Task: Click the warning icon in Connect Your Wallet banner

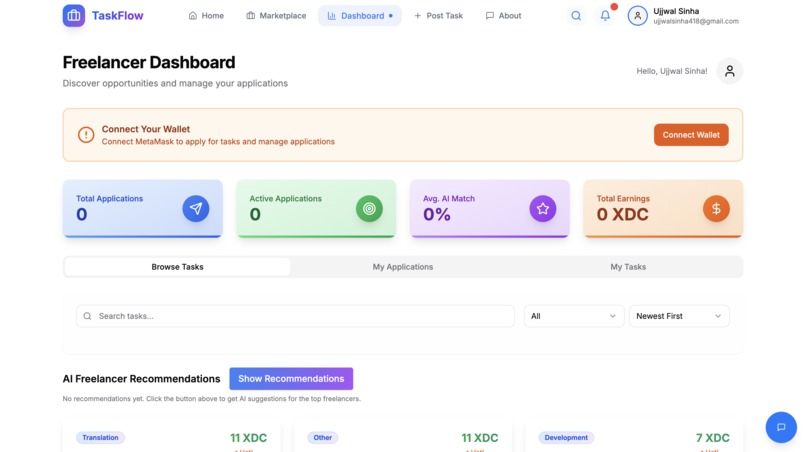Action: tap(86, 135)
